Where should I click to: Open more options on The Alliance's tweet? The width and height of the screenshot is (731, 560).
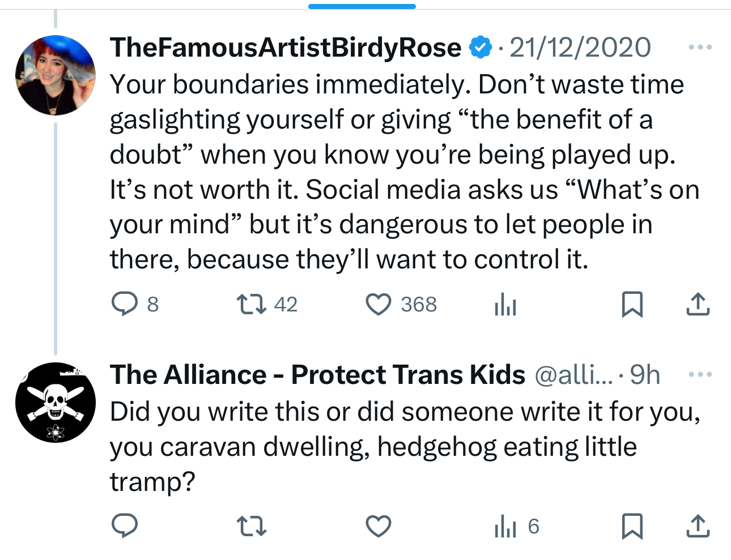click(700, 374)
